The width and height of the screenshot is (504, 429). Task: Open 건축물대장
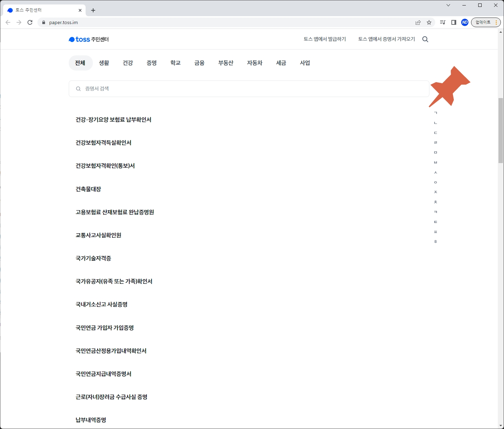click(88, 189)
